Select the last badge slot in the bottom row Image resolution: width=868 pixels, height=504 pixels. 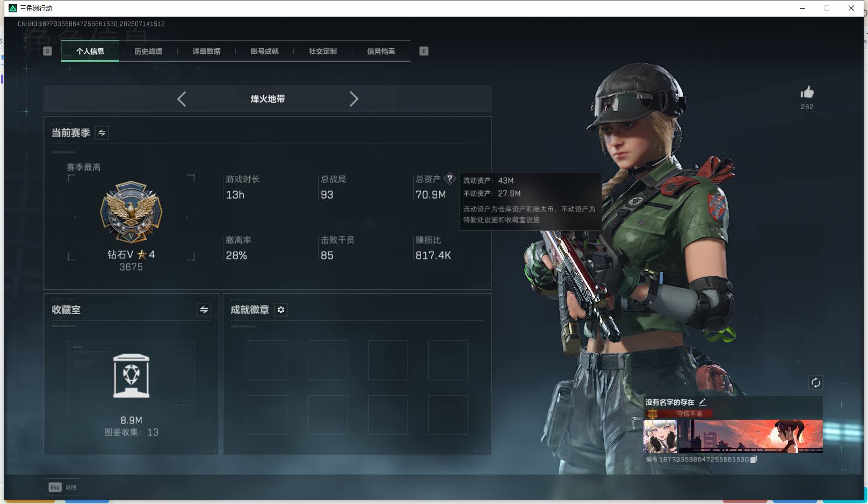448,415
